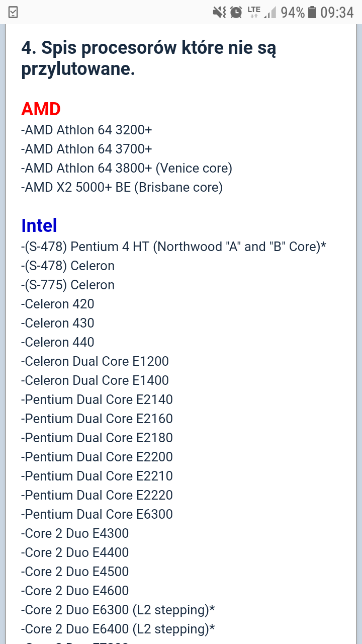The height and width of the screenshot is (644, 362).
Task: Tap the 09:34 clock
Action: pyautogui.click(x=337, y=12)
